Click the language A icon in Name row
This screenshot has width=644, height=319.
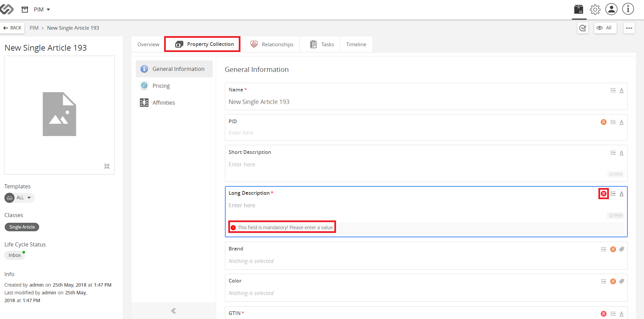(622, 90)
